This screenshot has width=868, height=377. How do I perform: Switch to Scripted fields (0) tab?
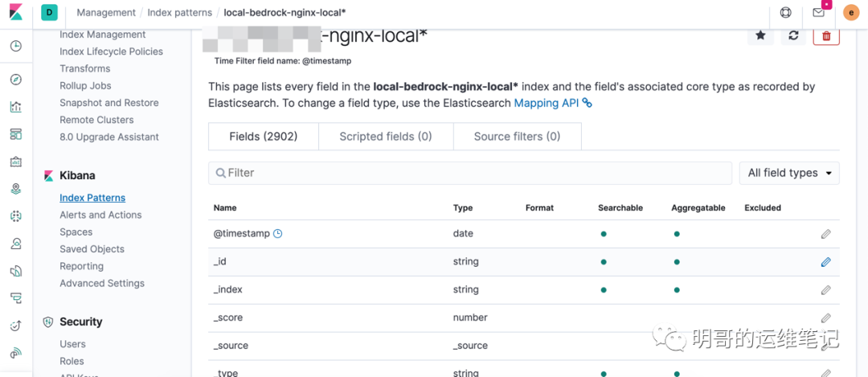tap(386, 136)
